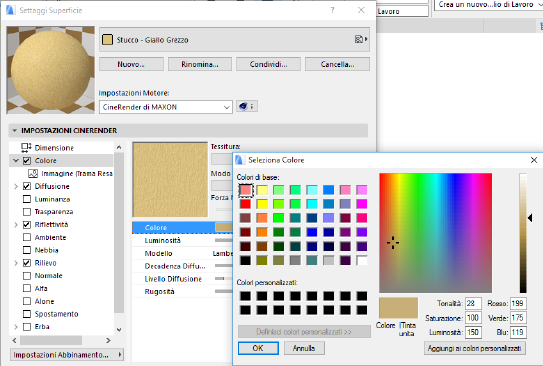Collapse the IMPOSTAZIONI CINERENDER section
Screen dimensions: 543x366
click(15, 131)
